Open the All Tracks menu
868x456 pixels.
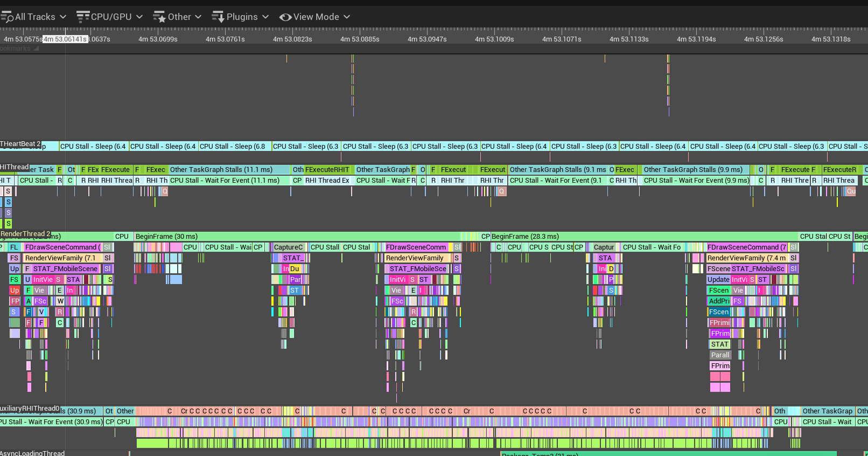tap(34, 17)
